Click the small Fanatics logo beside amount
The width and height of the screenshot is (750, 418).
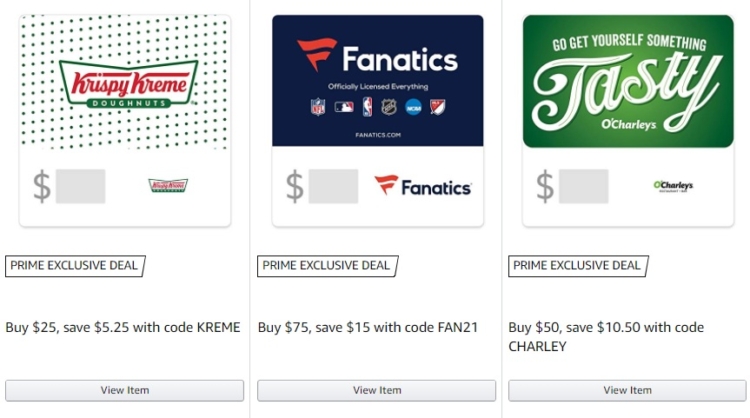point(423,186)
